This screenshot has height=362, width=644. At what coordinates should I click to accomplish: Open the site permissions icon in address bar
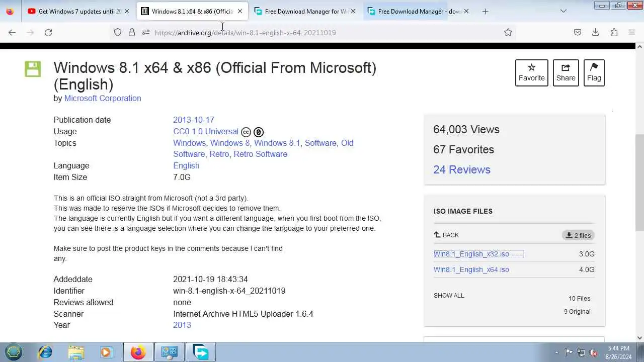(146, 32)
